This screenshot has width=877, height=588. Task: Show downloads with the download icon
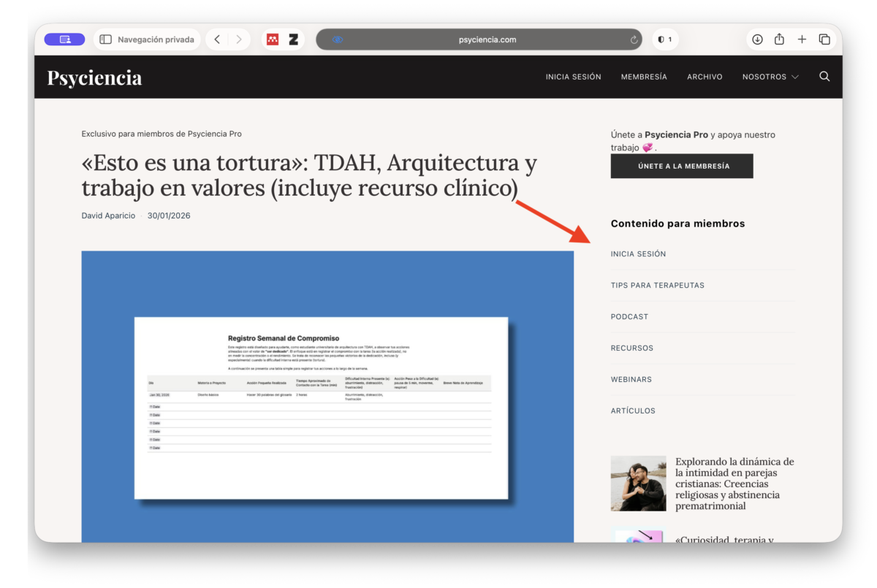tap(757, 39)
